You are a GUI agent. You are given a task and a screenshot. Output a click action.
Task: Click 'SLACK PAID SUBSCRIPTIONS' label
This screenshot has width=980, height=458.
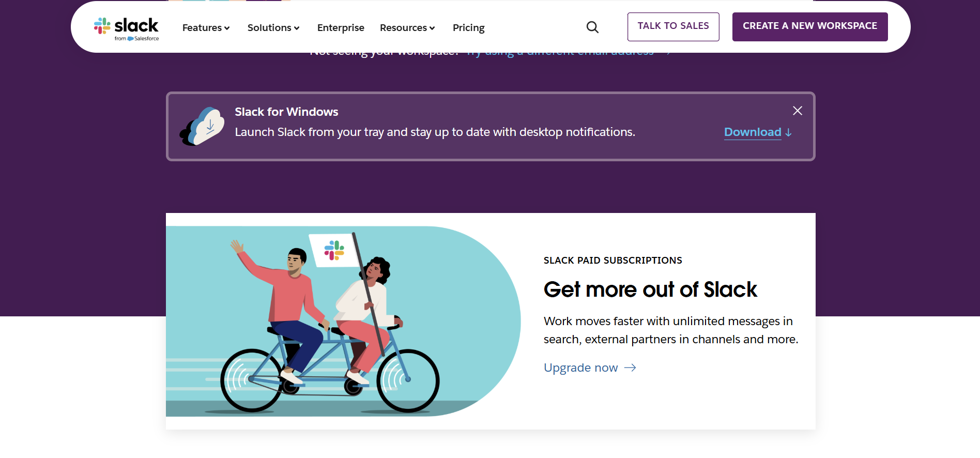[x=612, y=261]
